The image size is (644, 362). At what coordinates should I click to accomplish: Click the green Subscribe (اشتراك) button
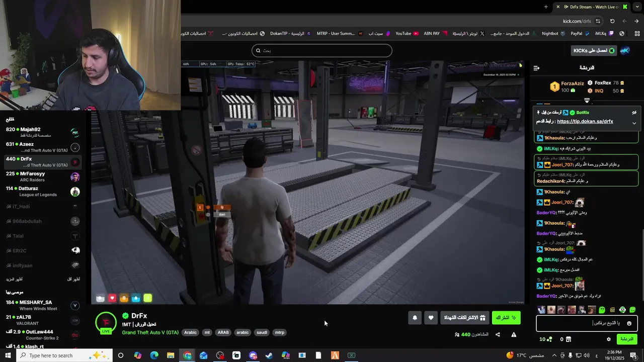506,318
